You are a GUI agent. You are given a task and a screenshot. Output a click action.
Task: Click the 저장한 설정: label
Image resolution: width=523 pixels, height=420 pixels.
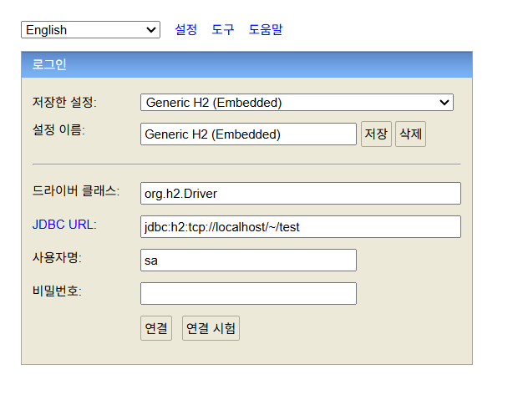(x=64, y=102)
